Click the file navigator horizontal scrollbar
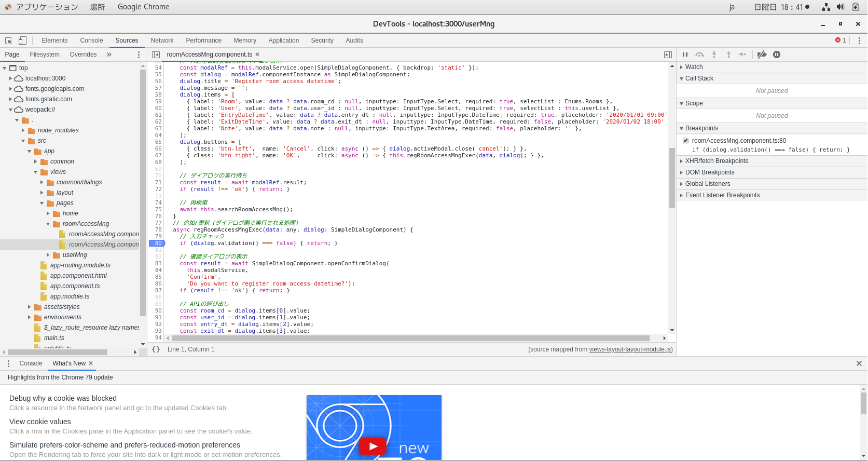868x461 pixels. tap(58, 352)
